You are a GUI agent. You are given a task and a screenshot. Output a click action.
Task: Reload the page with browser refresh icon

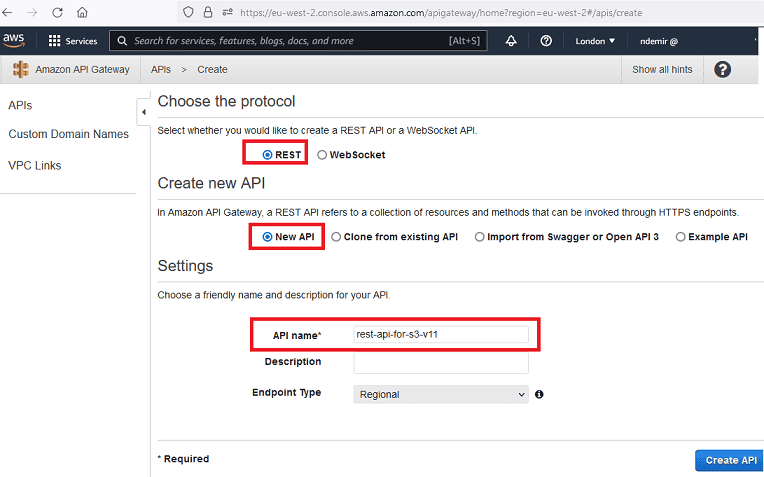[57, 13]
